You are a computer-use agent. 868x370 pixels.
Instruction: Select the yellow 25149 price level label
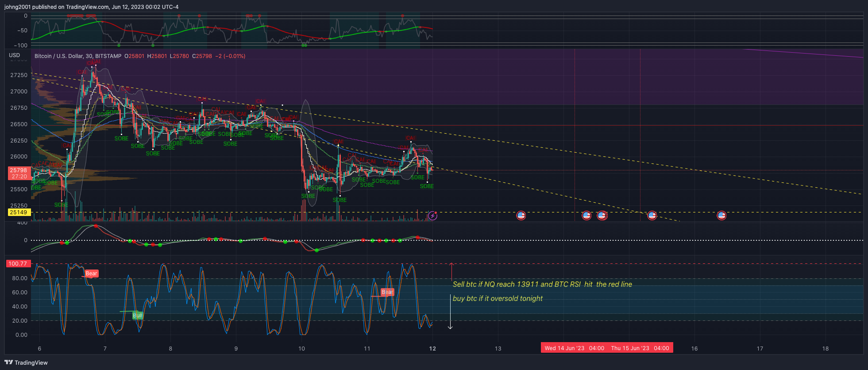(x=19, y=212)
